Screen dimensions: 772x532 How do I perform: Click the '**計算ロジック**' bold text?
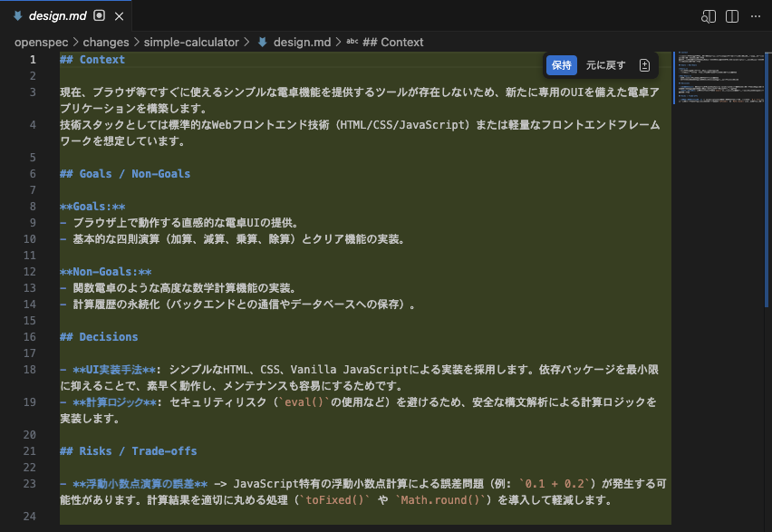114,402
